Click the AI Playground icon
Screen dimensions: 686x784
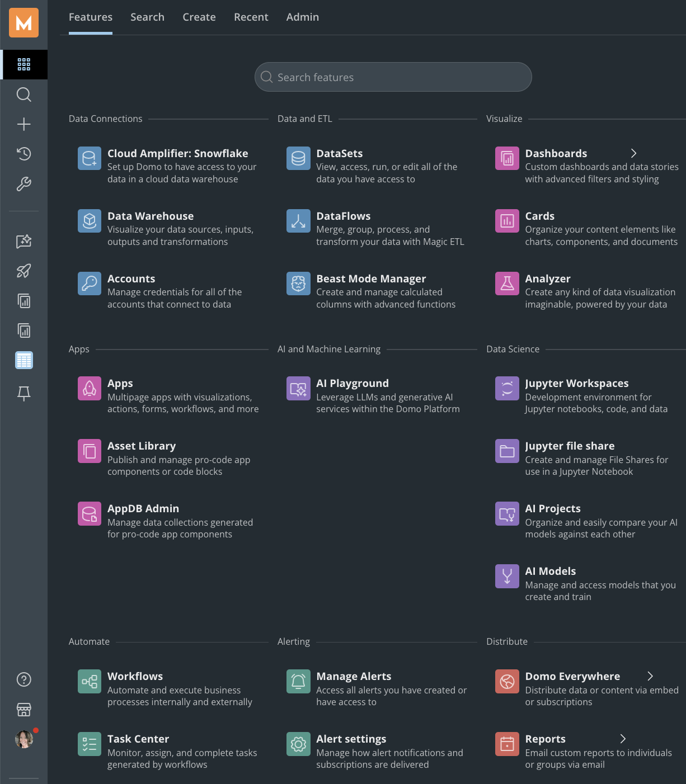298,388
